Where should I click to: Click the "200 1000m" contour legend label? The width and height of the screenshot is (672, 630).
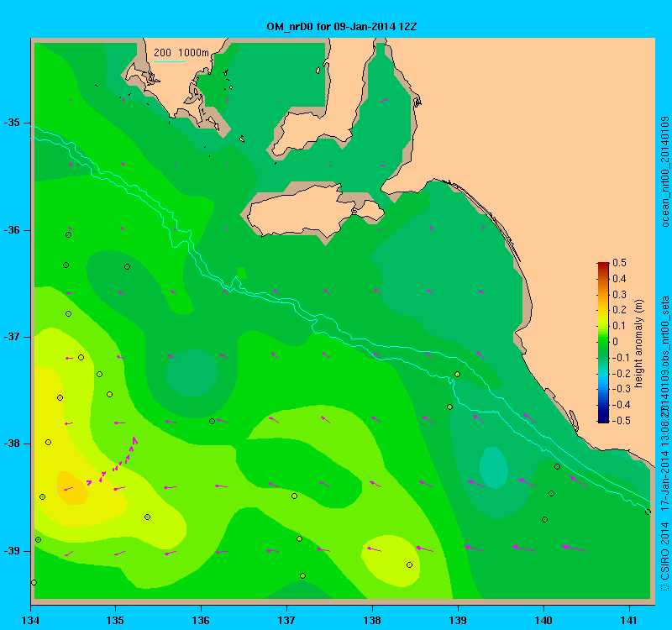181,53
